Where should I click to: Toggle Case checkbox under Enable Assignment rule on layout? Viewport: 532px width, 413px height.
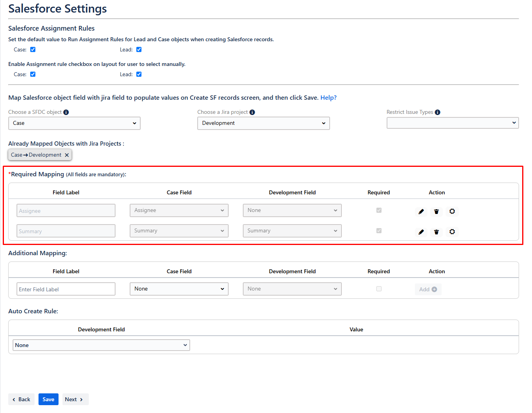pyautogui.click(x=33, y=74)
